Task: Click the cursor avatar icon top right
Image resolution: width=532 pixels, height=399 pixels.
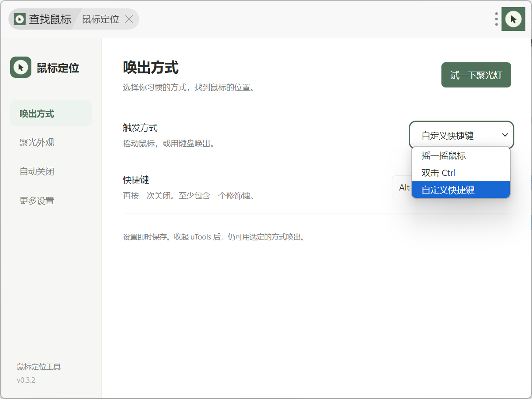Action: pos(513,19)
